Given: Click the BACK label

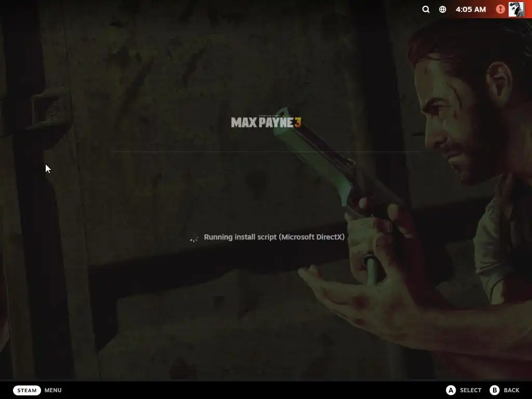Looking at the screenshot, I should point(512,390).
